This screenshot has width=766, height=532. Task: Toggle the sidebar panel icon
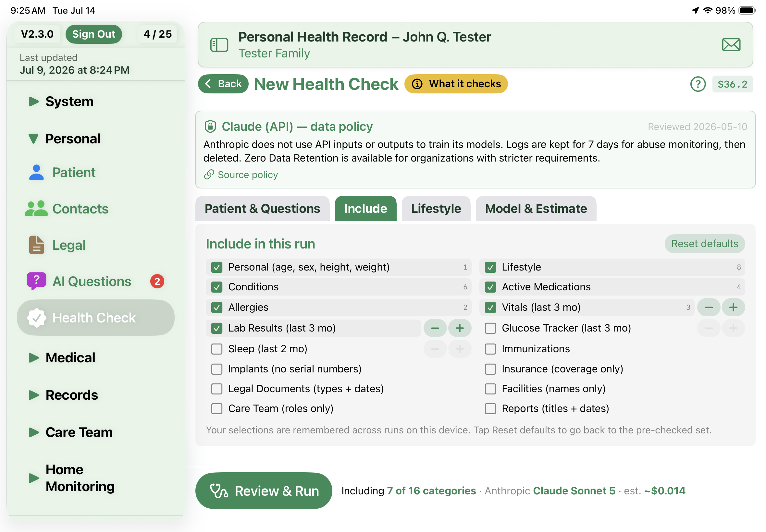219,45
